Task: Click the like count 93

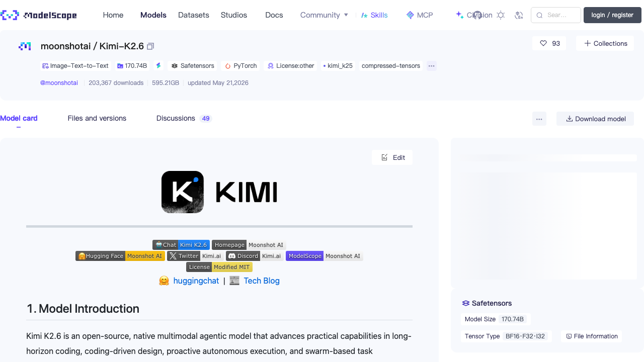Action: [556, 43]
